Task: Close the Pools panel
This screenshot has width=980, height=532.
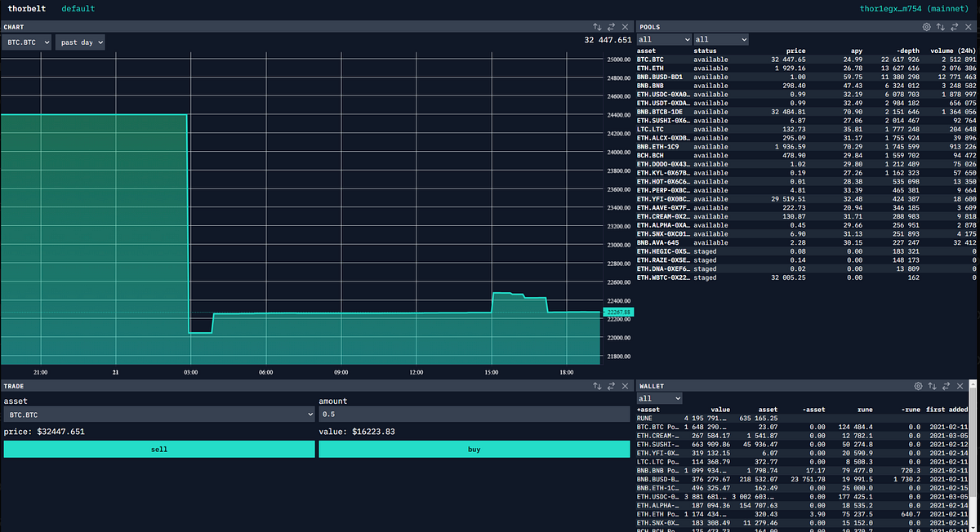Action: click(x=969, y=27)
